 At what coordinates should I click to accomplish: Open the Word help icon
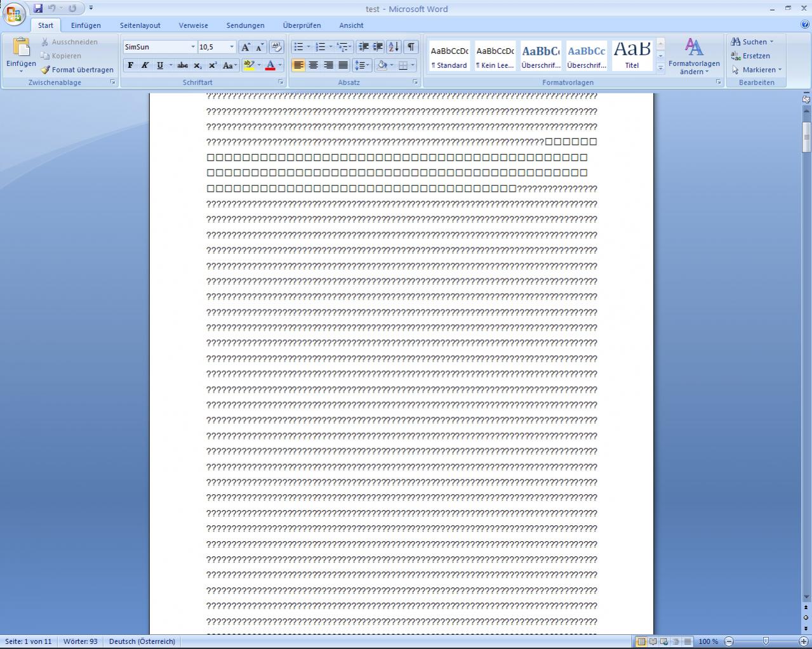click(x=805, y=25)
